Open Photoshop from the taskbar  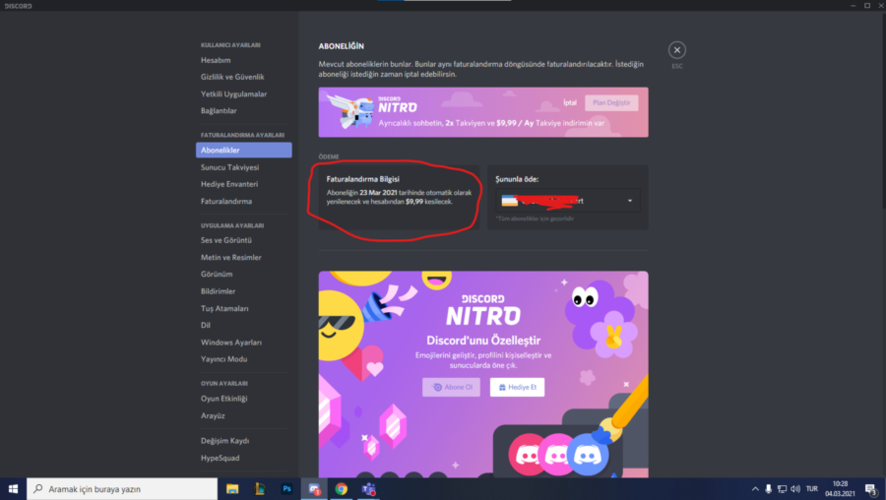tap(286, 489)
